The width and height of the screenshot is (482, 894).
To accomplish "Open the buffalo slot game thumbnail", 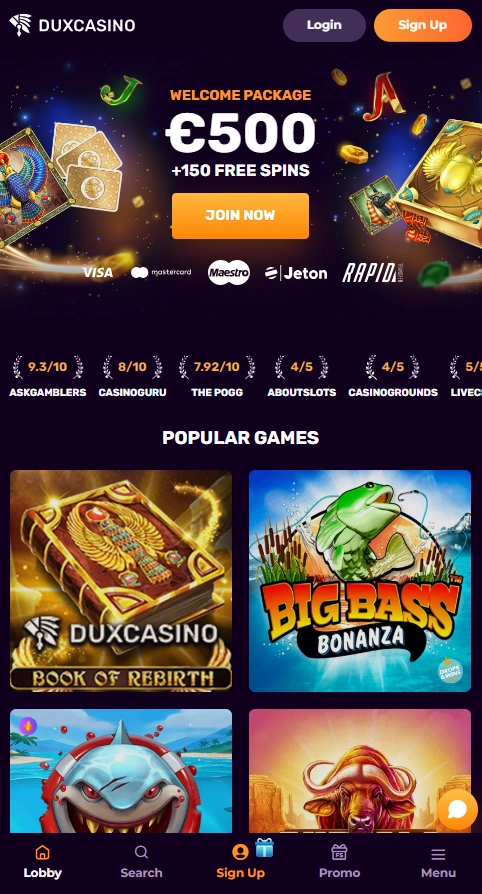I will pyautogui.click(x=360, y=770).
